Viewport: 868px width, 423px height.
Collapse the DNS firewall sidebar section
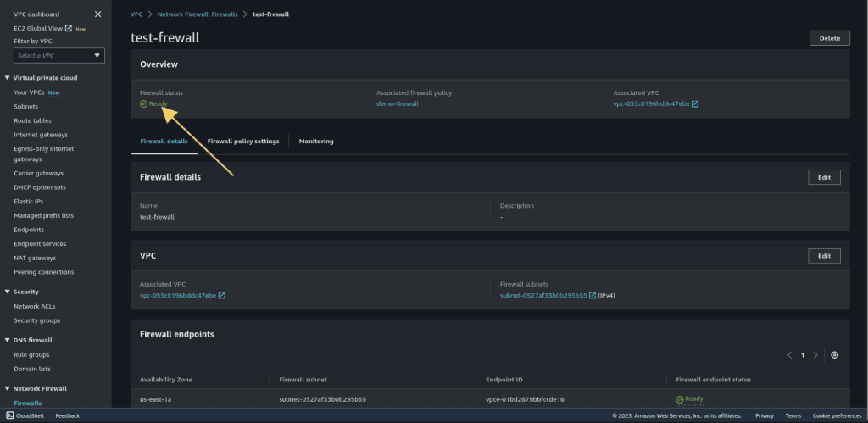coord(7,341)
